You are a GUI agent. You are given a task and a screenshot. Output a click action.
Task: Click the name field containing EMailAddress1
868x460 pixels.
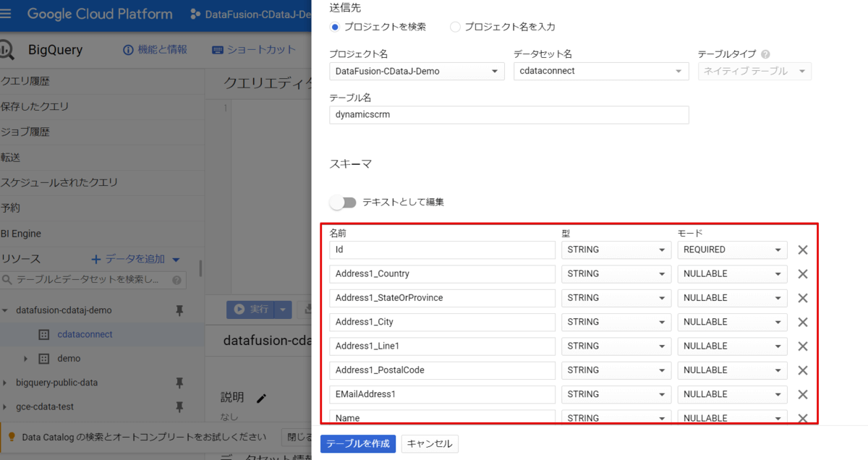pyautogui.click(x=442, y=394)
